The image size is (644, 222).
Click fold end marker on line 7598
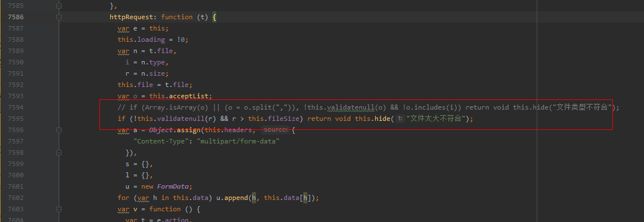tap(59, 153)
